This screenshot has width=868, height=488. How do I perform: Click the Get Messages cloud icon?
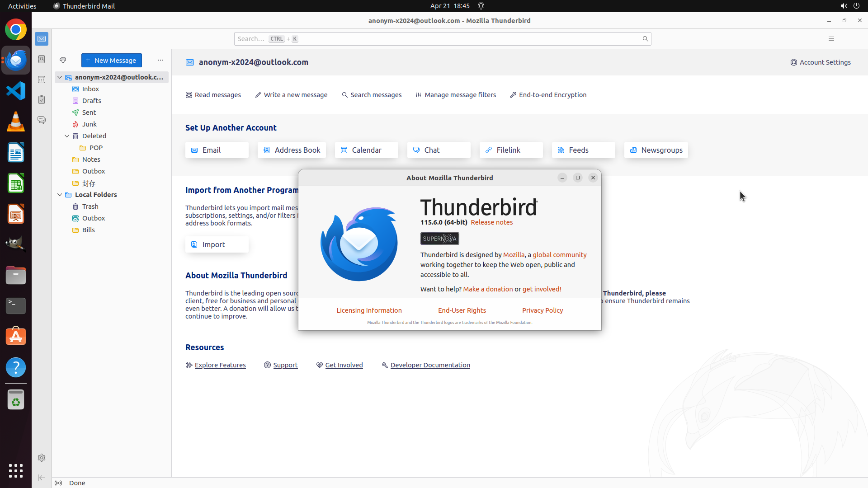tap(63, 60)
